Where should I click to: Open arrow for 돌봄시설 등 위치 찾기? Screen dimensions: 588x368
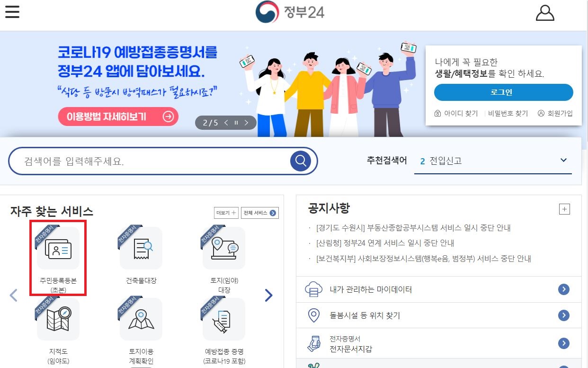click(563, 315)
